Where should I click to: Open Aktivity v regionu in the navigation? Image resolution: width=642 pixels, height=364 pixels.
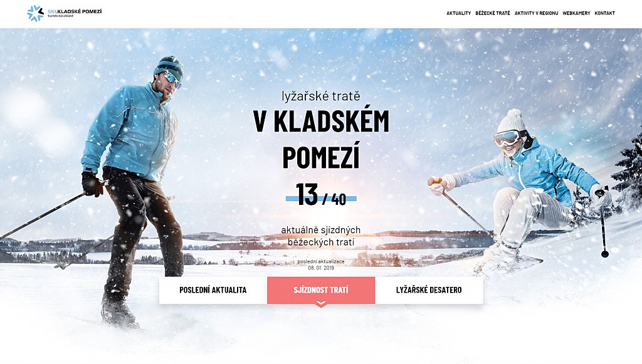[536, 13]
